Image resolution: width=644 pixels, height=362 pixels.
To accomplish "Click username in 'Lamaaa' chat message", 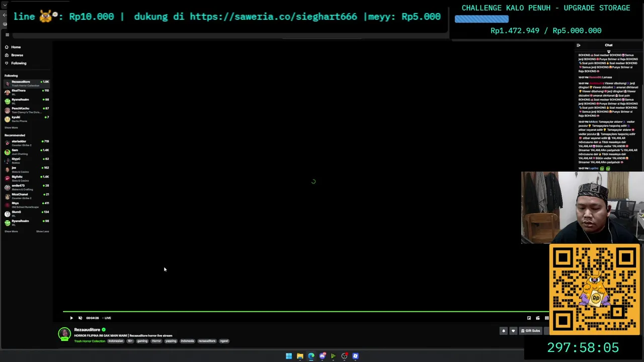I will [x=595, y=77].
